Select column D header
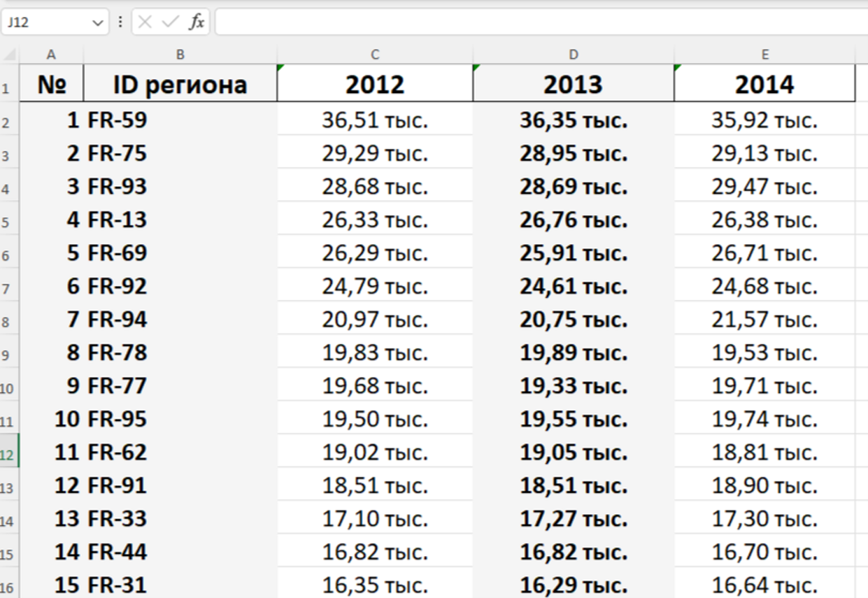868x598 pixels. coord(574,55)
